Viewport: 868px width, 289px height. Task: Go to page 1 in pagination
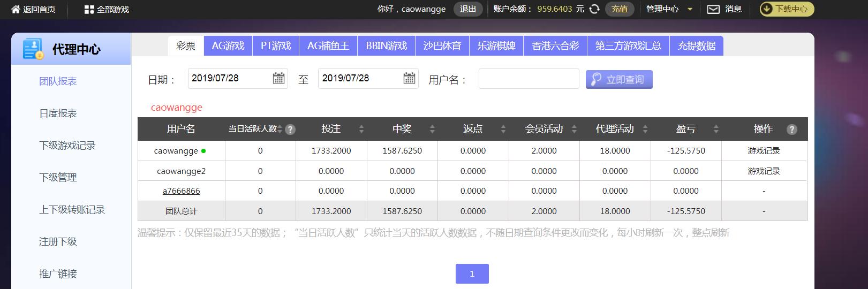pos(472,274)
